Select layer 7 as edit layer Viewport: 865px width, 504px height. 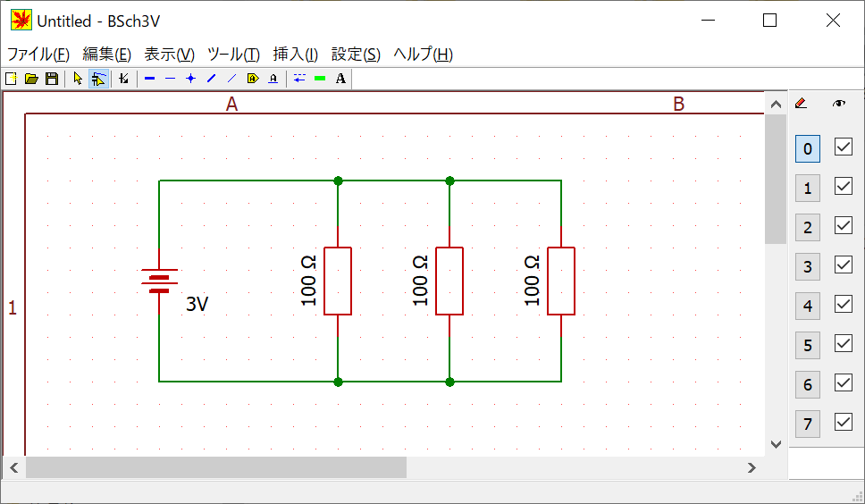[808, 424]
